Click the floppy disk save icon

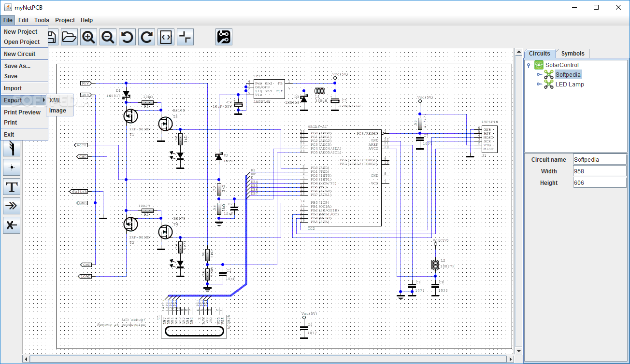point(52,37)
